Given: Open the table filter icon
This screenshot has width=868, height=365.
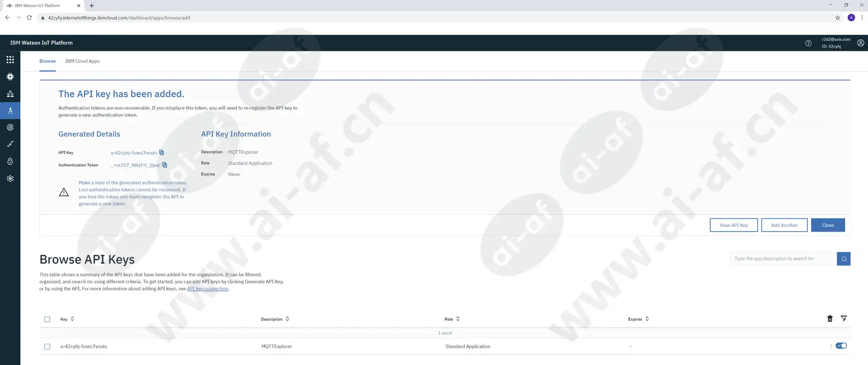Looking at the screenshot, I should coord(844,318).
